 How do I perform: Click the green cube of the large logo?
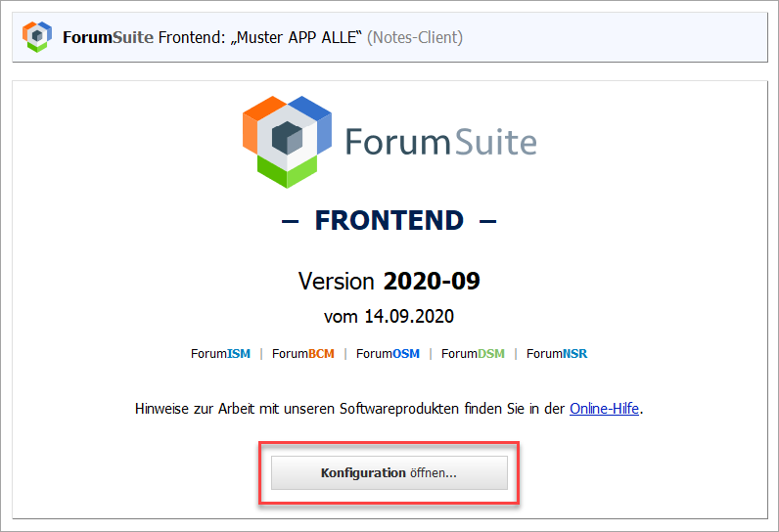(287, 172)
